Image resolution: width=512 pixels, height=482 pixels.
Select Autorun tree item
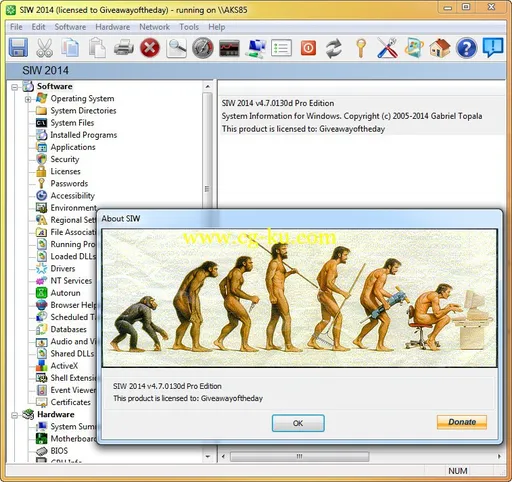tap(65, 293)
